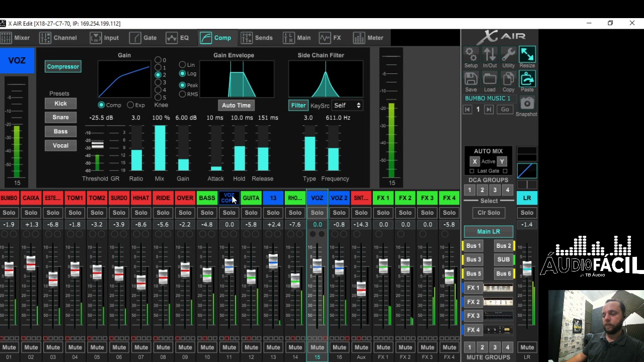Open the FX 4 effect thumbnail
Viewport: 644px width, 362px height.
[498, 330]
